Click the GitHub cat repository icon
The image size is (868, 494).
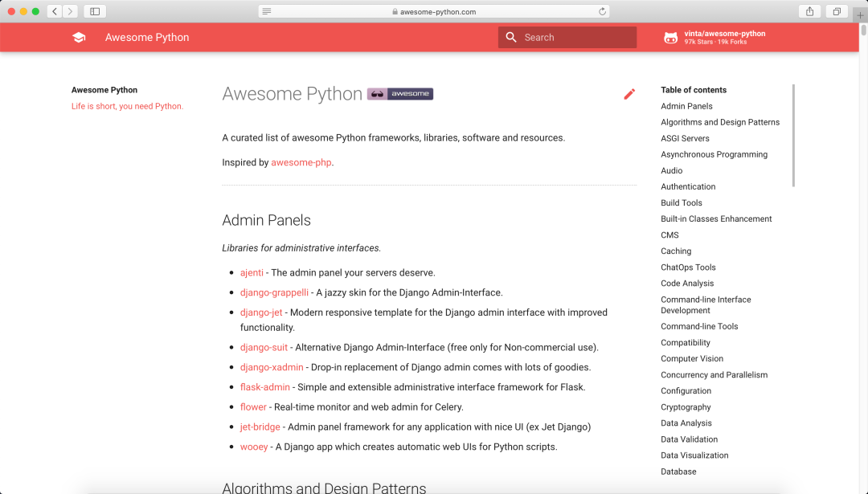670,38
